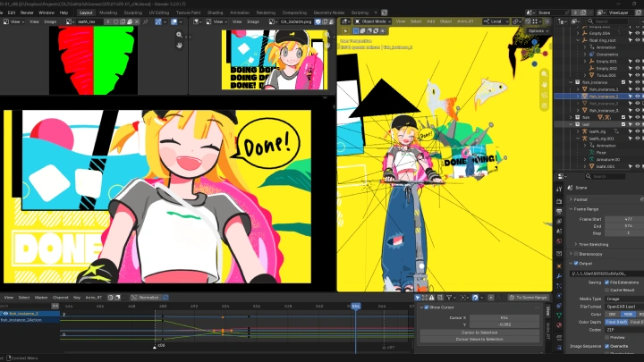Open the View Layer properties tab icon
This screenshot has width=644, height=362.
coord(559,222)
